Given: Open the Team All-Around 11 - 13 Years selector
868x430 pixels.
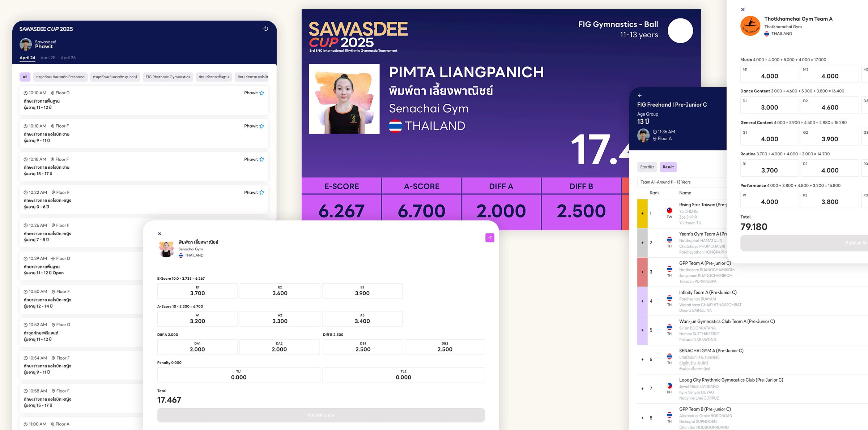Looking at the screenshot, I should (x=682, y=182).
